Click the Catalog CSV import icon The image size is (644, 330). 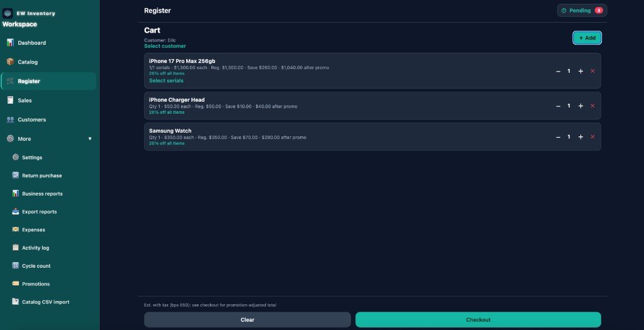[x=16, y=302]
